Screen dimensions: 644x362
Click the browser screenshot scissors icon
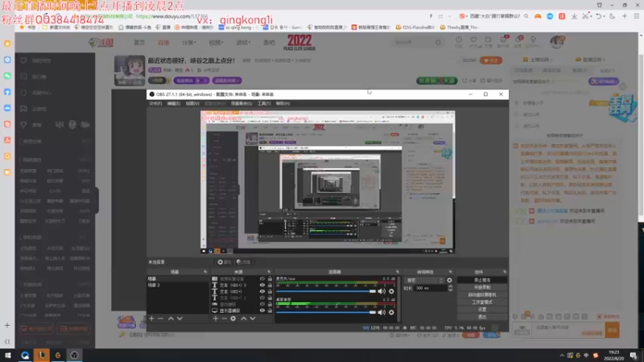coord(585,16)
